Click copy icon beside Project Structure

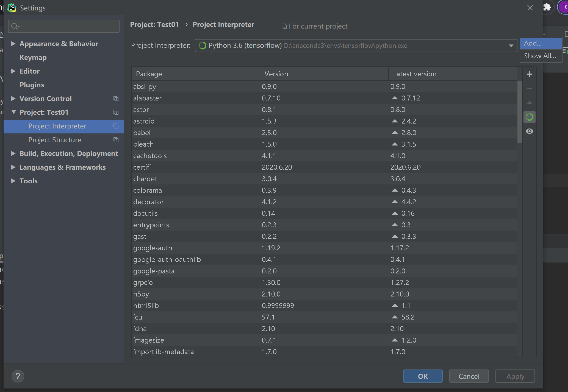116,140
